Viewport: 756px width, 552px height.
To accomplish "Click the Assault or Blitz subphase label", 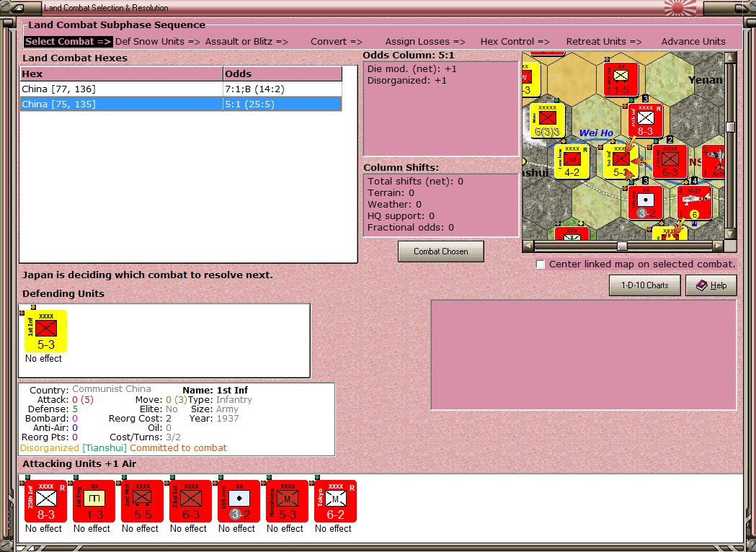I will click(x=246, y=42).
